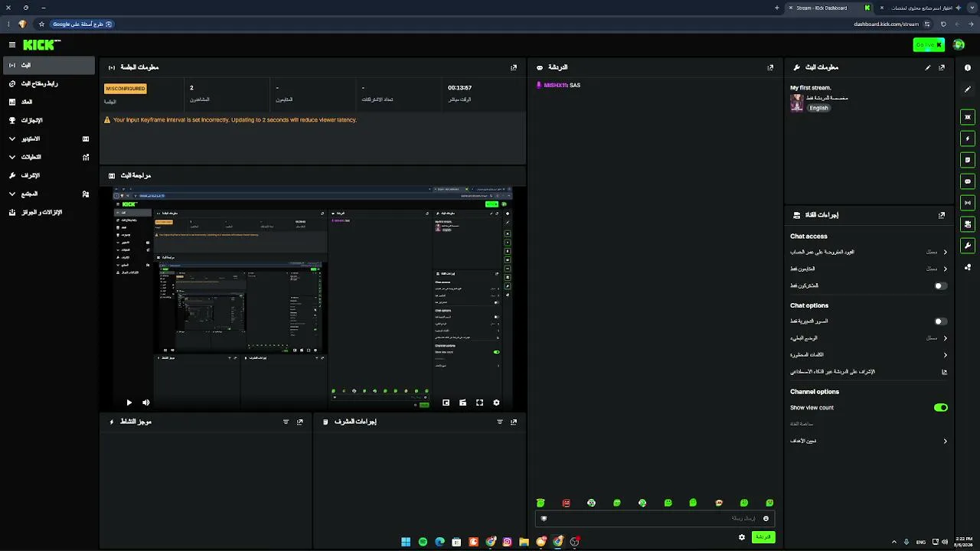Open stream preview settings gear
Screen dimensions: 980x551
(x=496, y=403)
